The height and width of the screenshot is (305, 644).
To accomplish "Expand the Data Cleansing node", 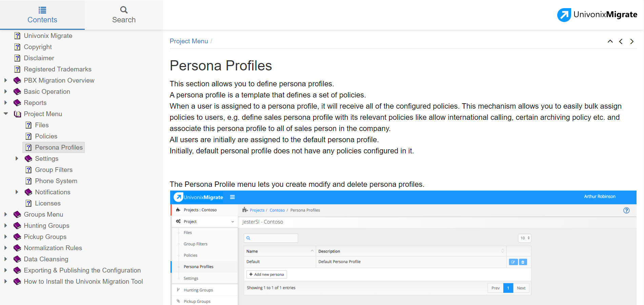I will (5, 259).
